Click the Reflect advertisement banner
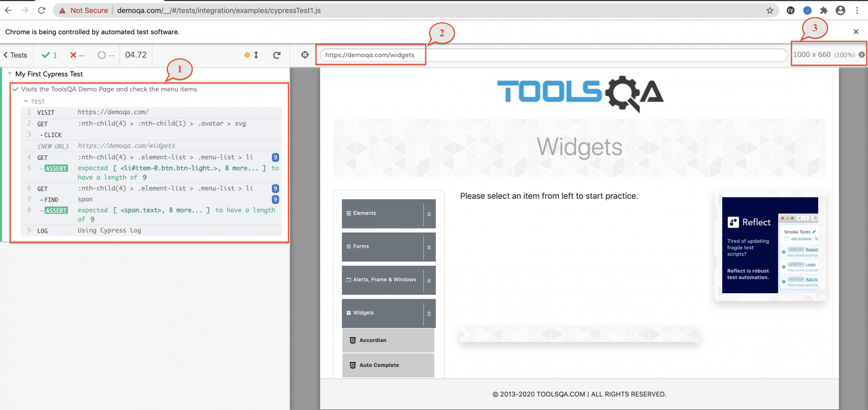 coord(770,245)
